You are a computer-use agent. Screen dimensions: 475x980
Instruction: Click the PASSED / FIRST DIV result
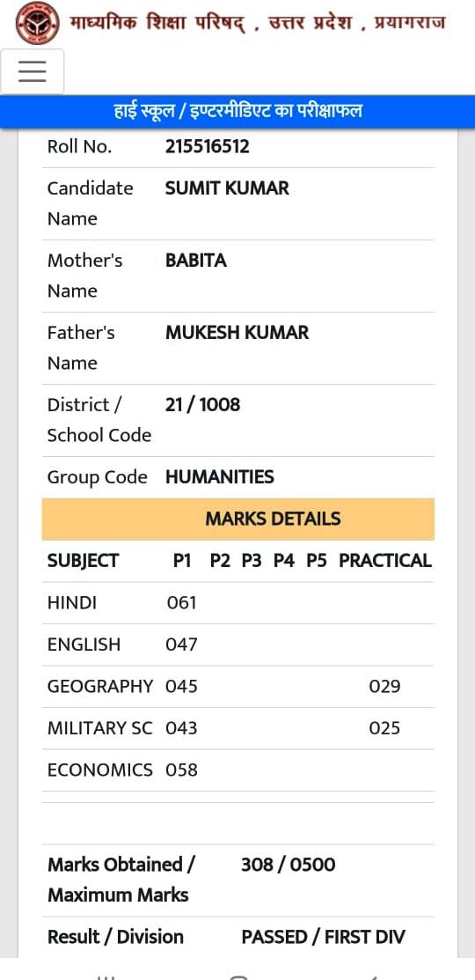tap(324, 936)
